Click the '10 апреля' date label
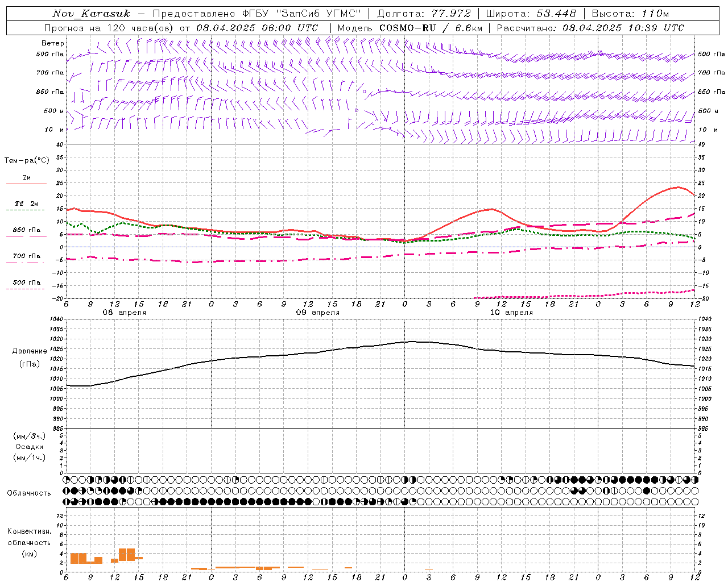 (511, 313)
